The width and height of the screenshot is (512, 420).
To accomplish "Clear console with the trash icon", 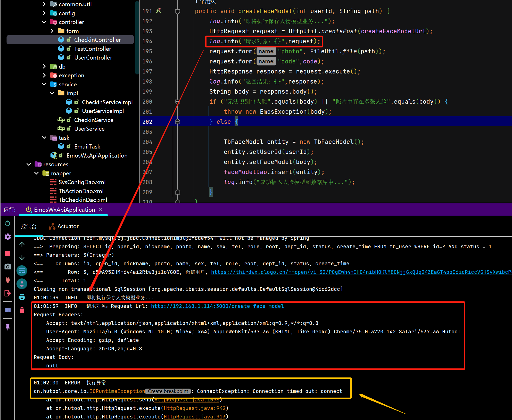I will pyautogui.click(x=22, y=310).
